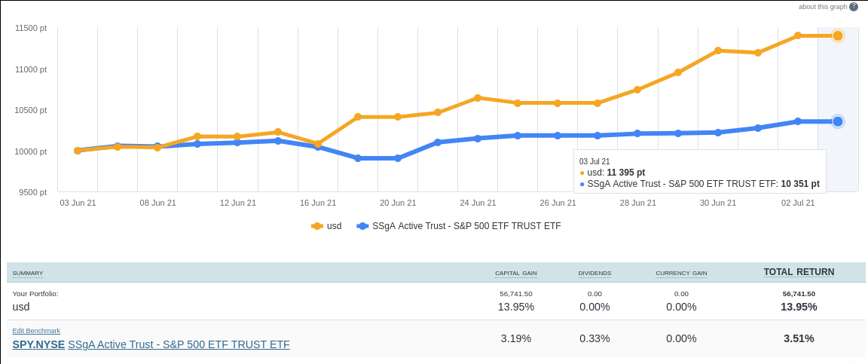Click the help question mark icon
This screenshot has height=364, width=868.
[854, 7]
